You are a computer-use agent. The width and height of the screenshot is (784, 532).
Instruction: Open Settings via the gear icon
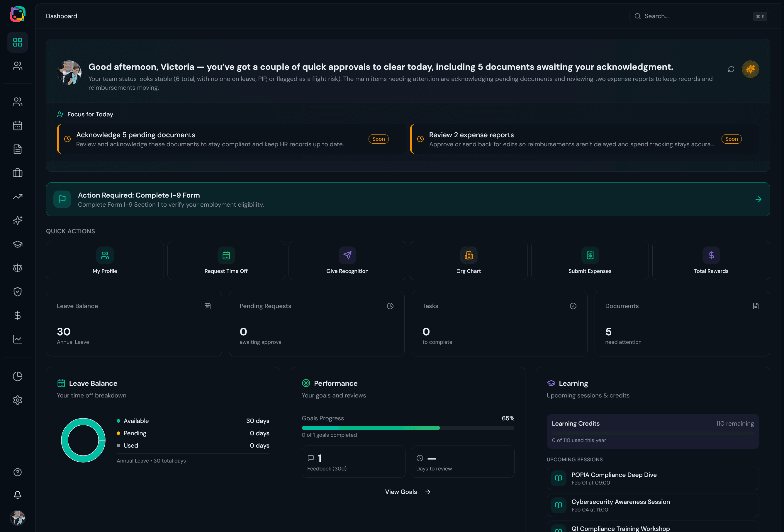click(17, 400)
